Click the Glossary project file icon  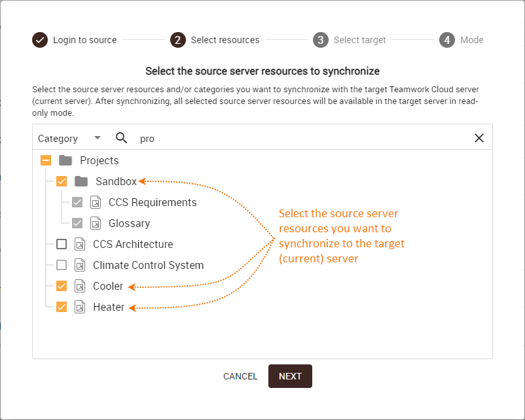[96, 223]
